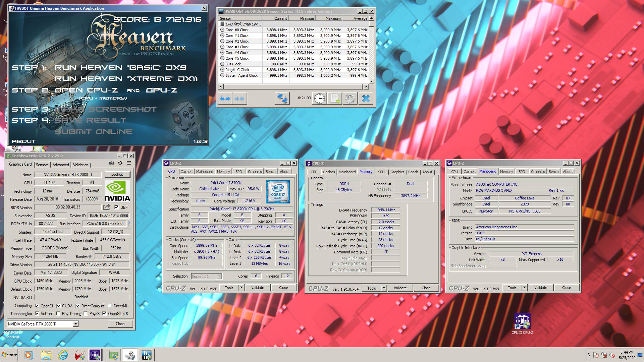Open the Caches tab in the first CPU-Z window
The image size is (644, 362).
[186, 172]
